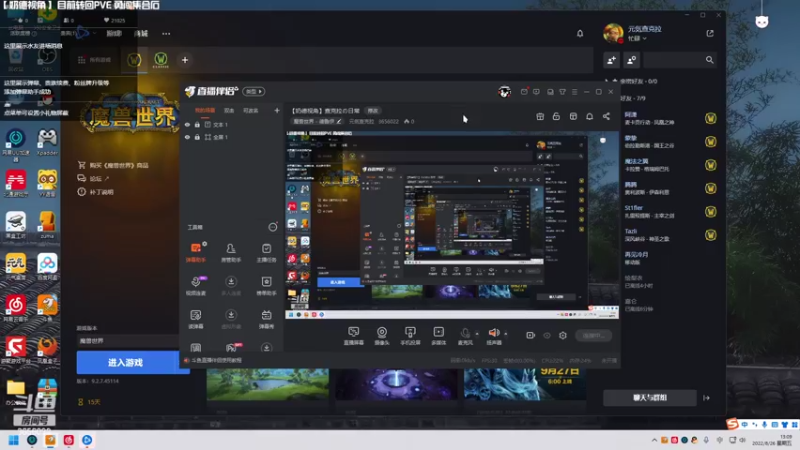This screenshot has width=800, height=450.
Task: Switch to the second scene tab 双击
Action: (x=229, y=111)
